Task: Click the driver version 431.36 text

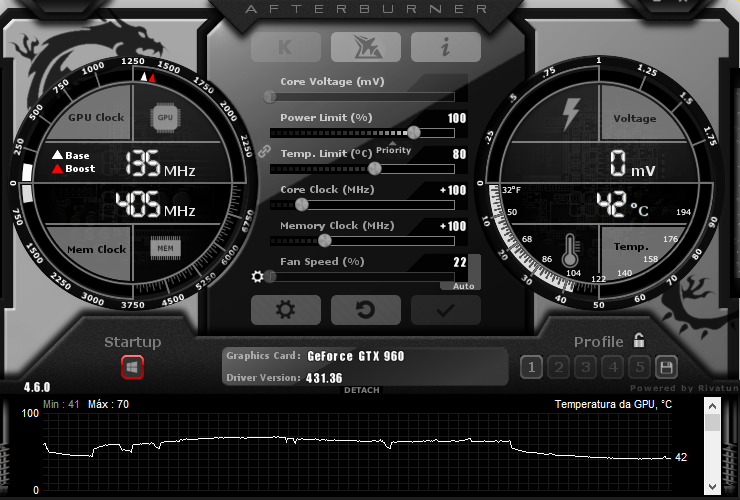Action: (x=324, y=378)
